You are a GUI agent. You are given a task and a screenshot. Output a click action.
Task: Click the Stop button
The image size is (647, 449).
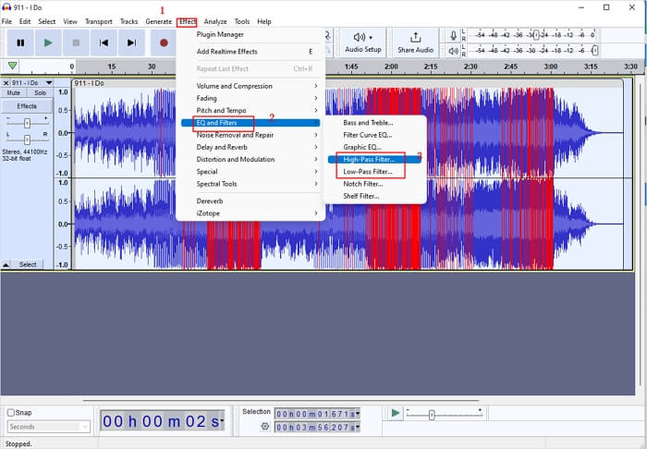click(x=76, y=43)
